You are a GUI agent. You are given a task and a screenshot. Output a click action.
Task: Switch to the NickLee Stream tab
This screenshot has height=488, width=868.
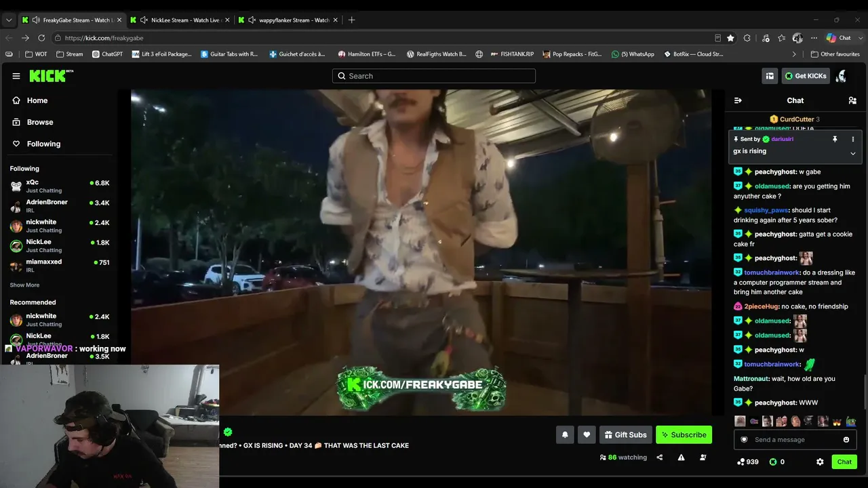[180, 20]
